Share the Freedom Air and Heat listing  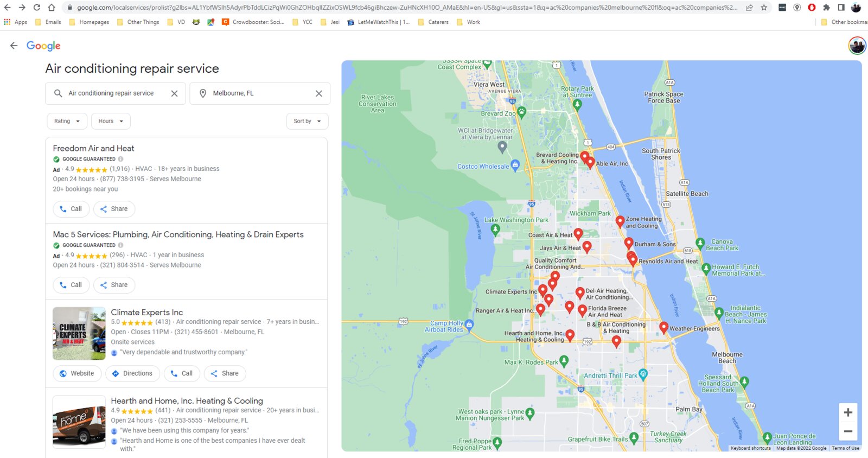(114, 209)
